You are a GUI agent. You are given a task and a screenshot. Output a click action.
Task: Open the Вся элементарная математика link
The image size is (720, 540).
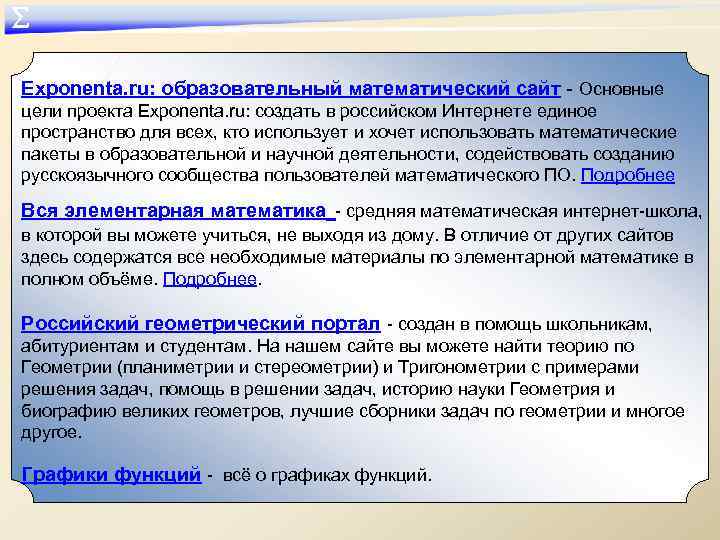[178, 211]
